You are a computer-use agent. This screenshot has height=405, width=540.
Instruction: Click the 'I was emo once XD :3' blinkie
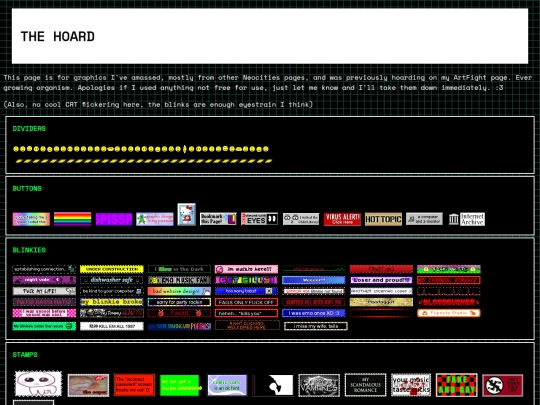click(314, 313)
